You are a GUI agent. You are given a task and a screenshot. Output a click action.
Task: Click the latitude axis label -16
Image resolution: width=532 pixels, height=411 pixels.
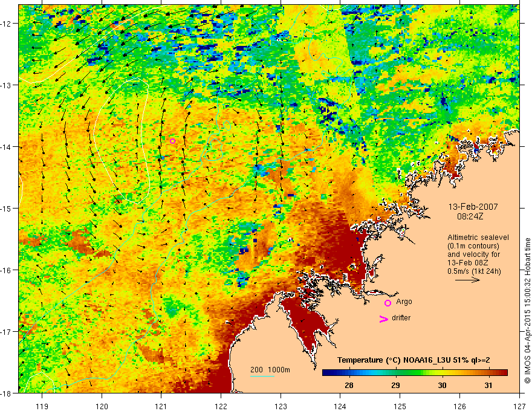(6, 270)
